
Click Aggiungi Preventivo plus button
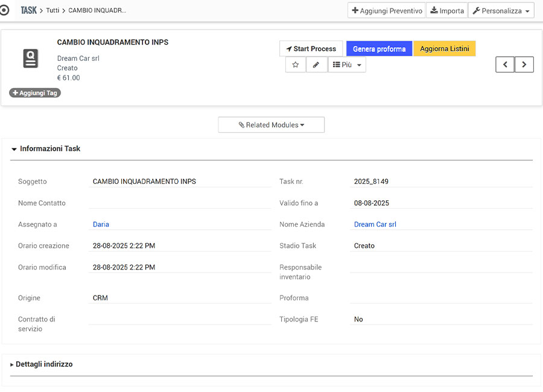pyautogui.click(x=387, y=11)
